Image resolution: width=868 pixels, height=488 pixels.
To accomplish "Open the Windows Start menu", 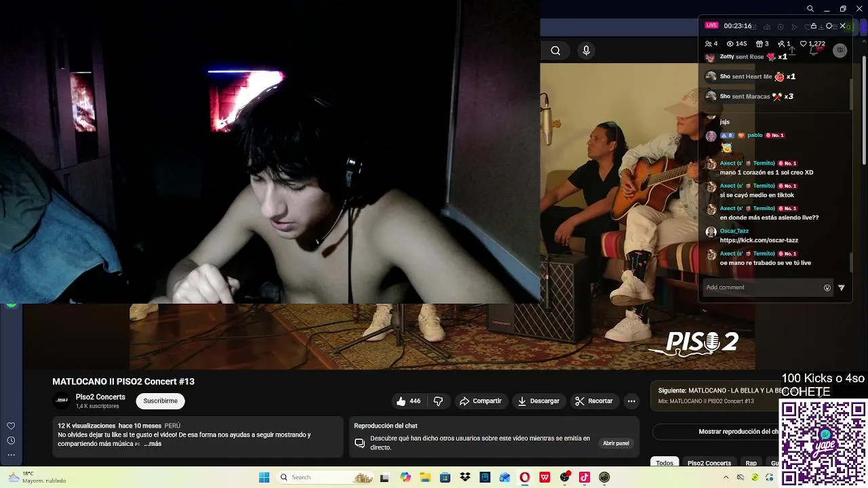I will tap(264, 477).
